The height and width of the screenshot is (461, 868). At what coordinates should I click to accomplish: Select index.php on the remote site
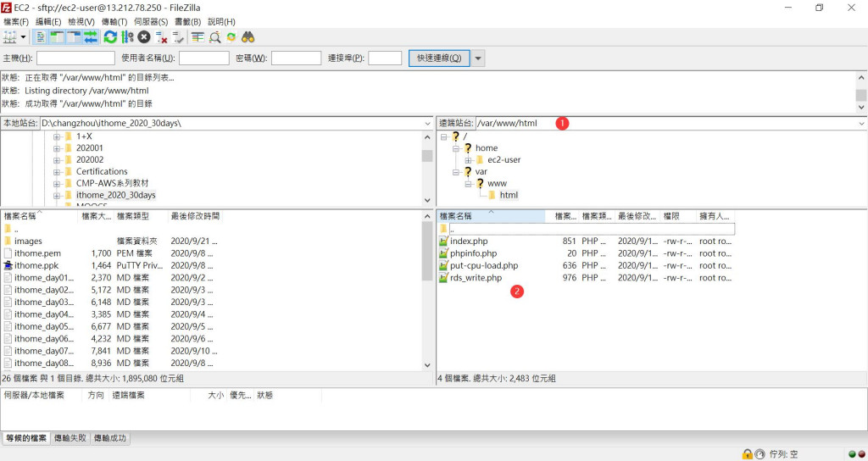(469, 242)
